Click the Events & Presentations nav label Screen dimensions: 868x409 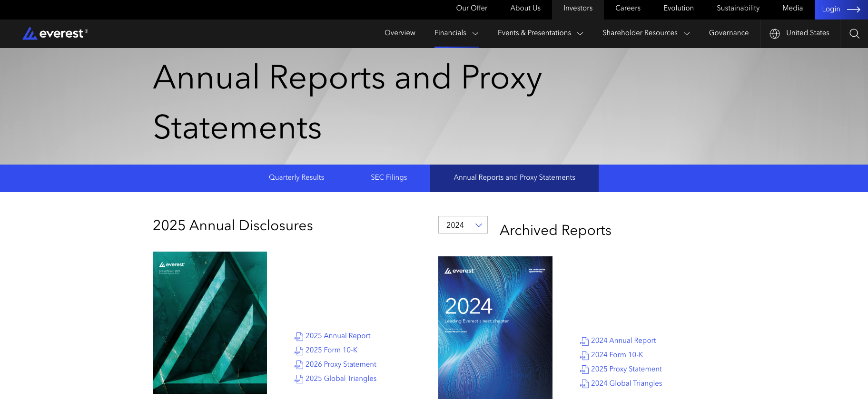pyautogui.click(x=534, y=33)
